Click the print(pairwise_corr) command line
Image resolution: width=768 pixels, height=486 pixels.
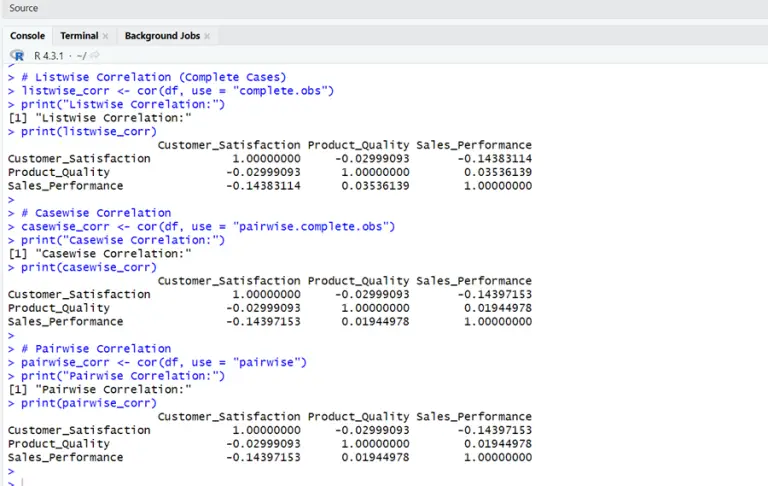89,403
